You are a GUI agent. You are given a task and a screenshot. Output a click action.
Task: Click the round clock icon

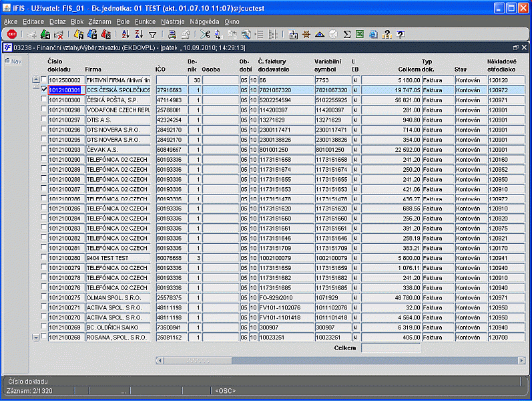[333, 34]
